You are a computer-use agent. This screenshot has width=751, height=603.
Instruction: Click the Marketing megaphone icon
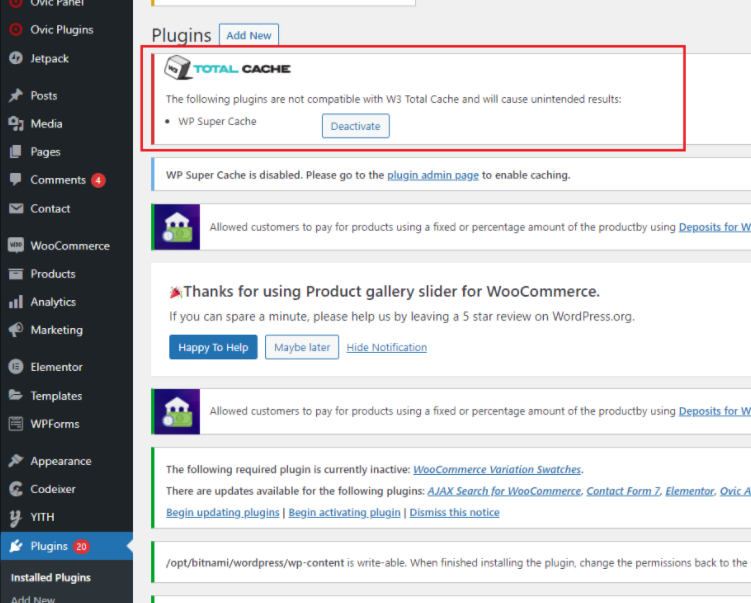16,330
